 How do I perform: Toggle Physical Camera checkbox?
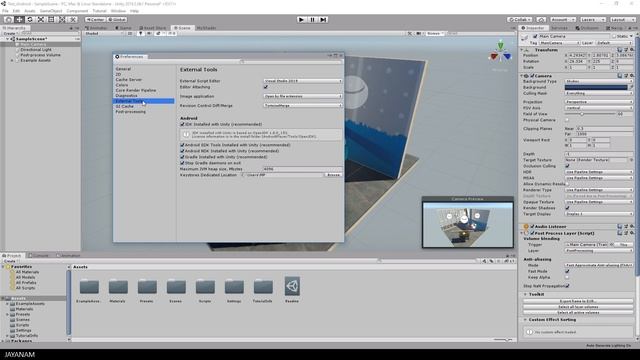click(x=567, y=120)
